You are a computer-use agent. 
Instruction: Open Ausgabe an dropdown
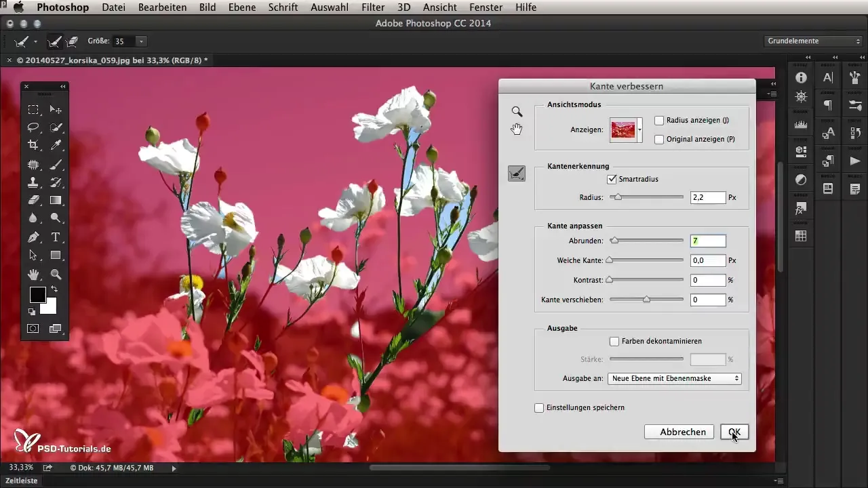[x=675, y=378]
